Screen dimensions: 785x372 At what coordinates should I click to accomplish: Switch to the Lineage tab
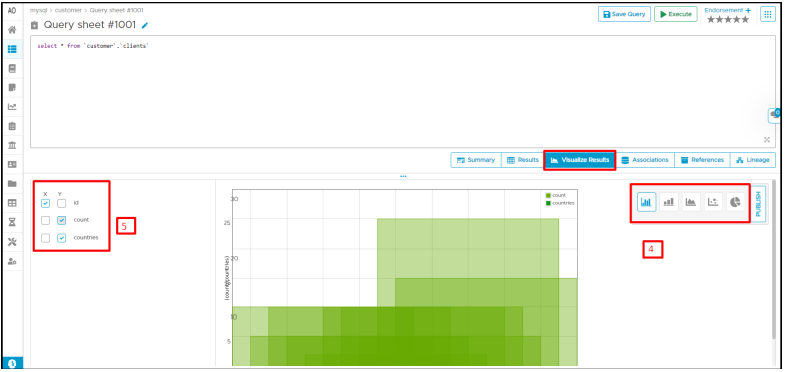pos(753,160)
